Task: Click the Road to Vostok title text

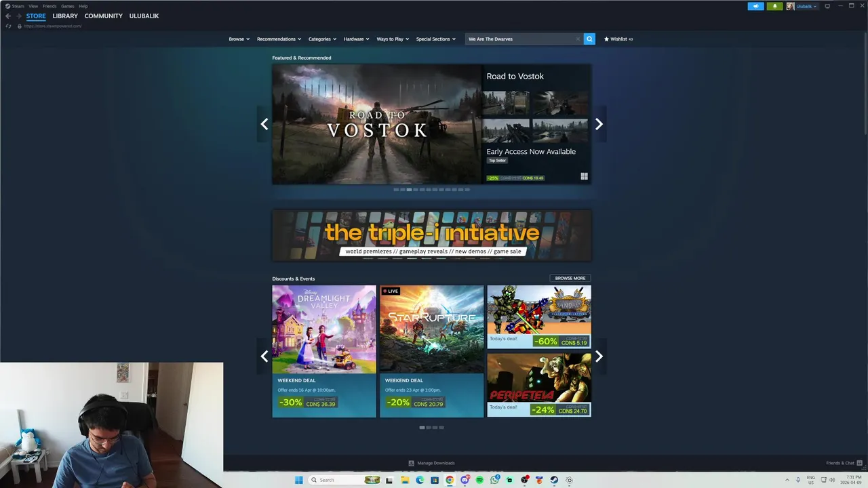Action: click(515, 76)
